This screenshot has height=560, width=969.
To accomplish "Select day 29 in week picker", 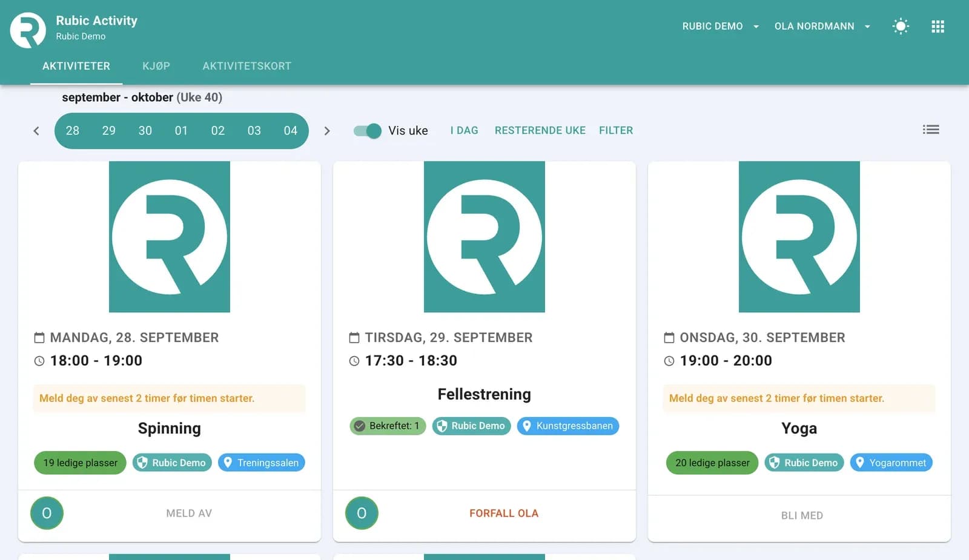I will click(x=109, y=131).
